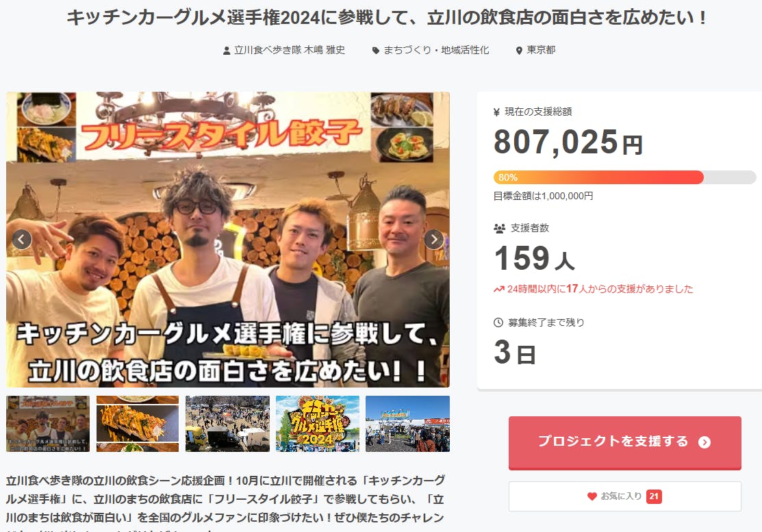The image size is (762, 532).
Task: Click the next image arrow on carousel
Action: [433, 239]
